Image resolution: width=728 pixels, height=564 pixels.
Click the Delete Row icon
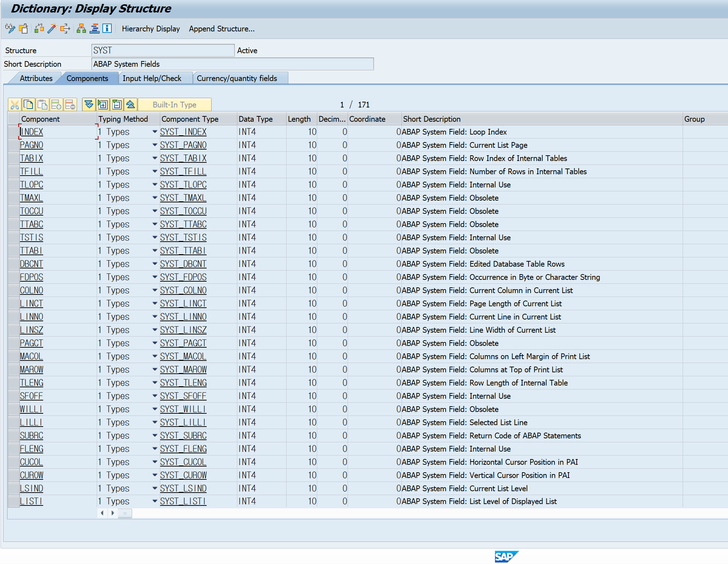(x=70, y=105)
